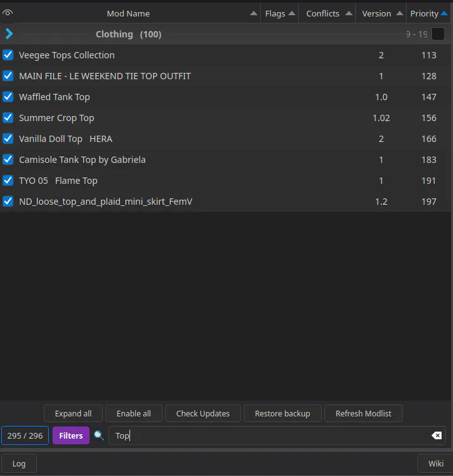Screen dimensions: 453x476
Task: Click priority value 113
Action: pos(429,55)
